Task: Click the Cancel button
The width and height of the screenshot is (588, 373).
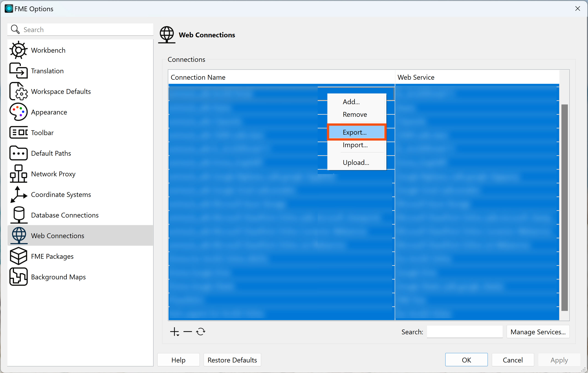Action: coord(513,360)
